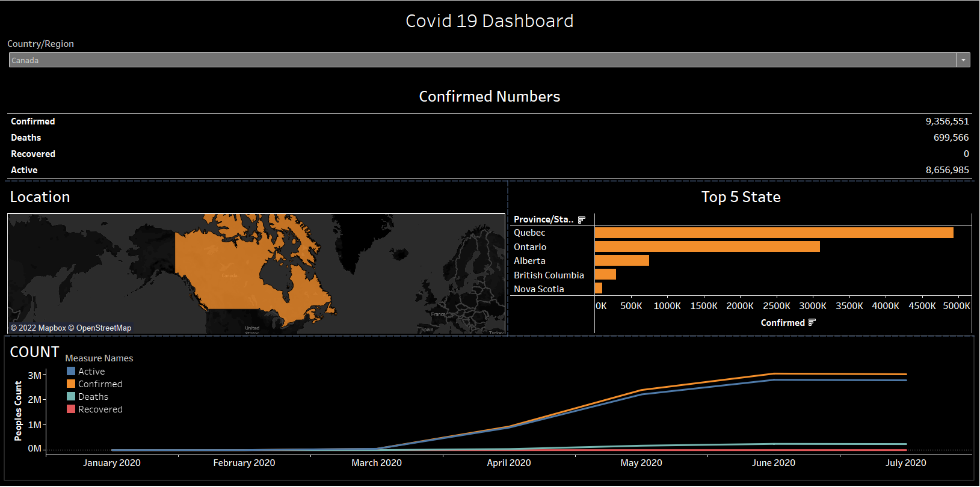This screenshot has width=980, height=487.
Task: Click the January 2020 axis label
Action: pyautogui.click(x=112, y=463)
